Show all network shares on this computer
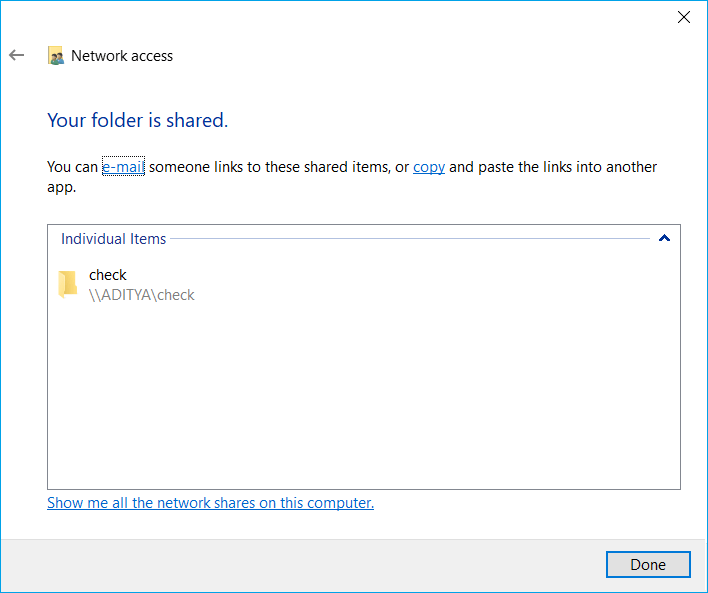This screenshot has width=708, height=593. pyautogui.click(x=210, y=503)
